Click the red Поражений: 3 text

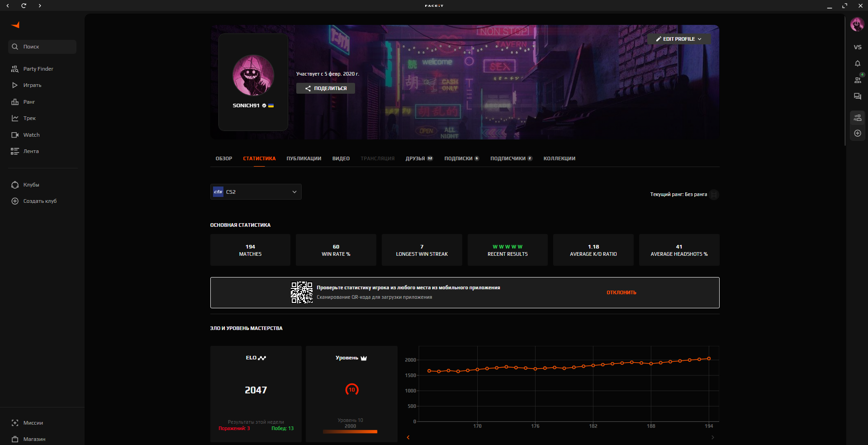pyautogui.click(x=234, y=428)
